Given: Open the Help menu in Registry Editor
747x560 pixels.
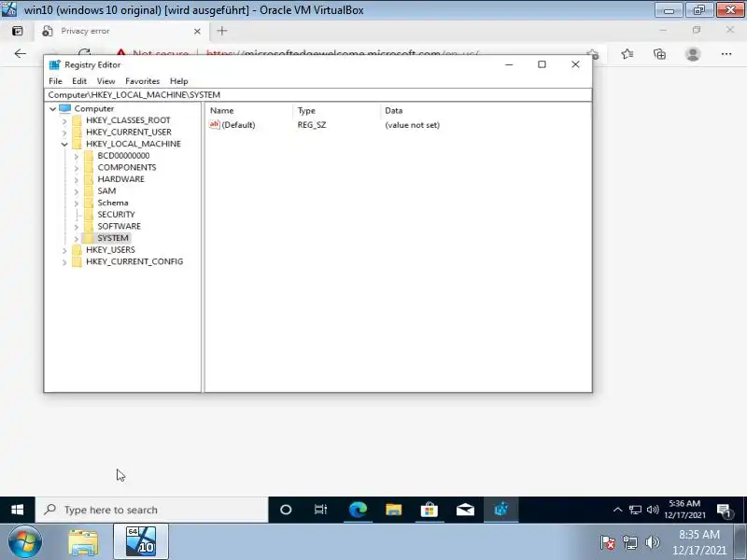Looking at the screenshot, I should click(x=178, y=81).
